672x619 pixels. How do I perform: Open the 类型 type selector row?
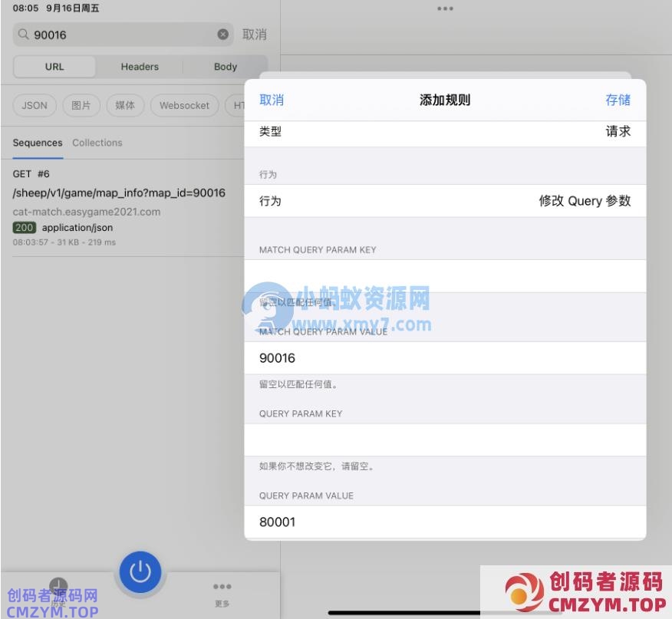click(445, 132)
